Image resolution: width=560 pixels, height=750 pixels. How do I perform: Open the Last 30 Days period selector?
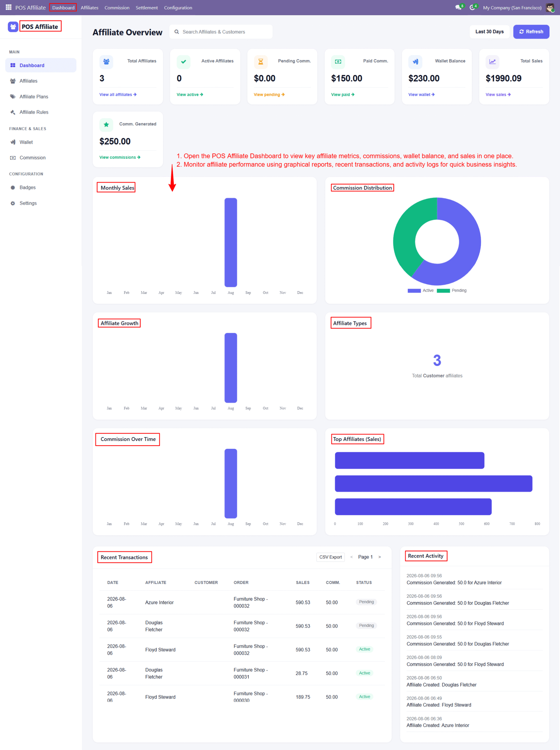click(489, 32)
